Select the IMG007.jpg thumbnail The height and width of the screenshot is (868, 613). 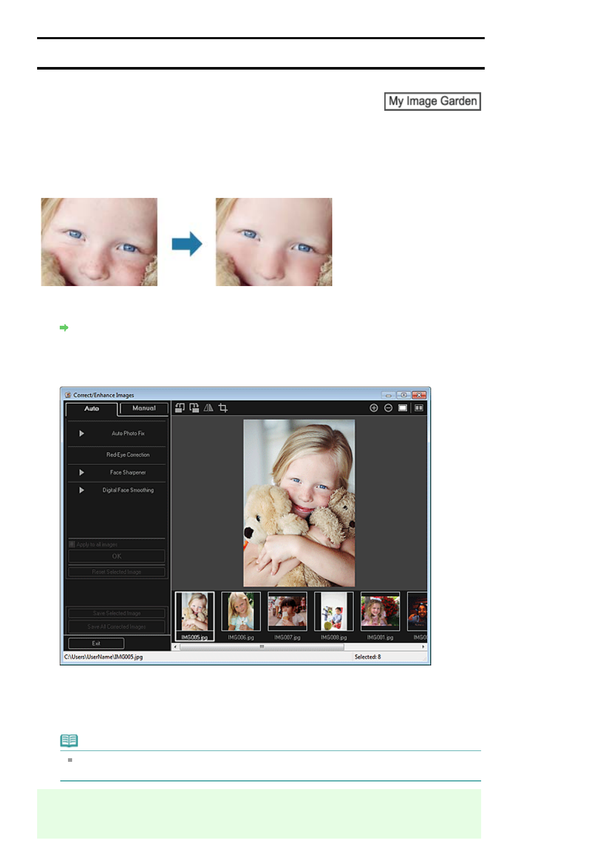pos(287,611)
